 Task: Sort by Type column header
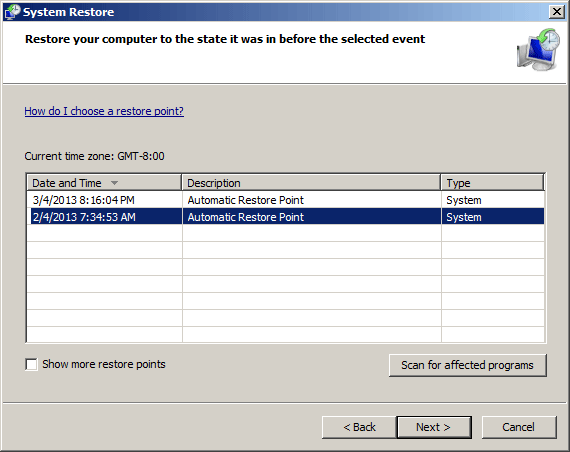coord(493,183)
